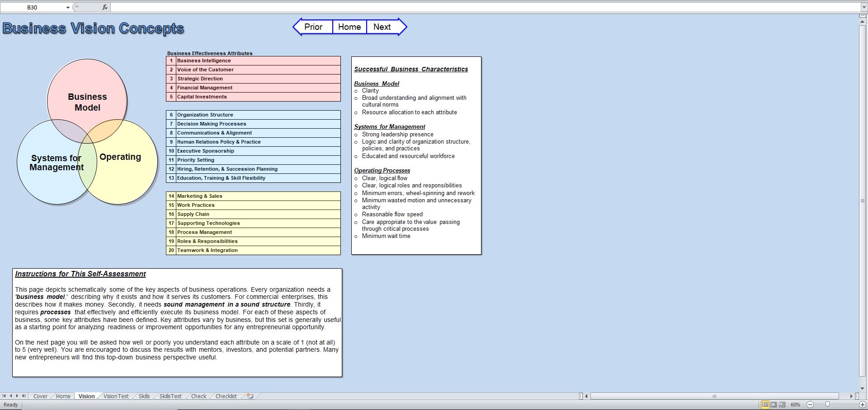
Task: Jump to last sheet tab arrow
Action: [x=24, y=396]
